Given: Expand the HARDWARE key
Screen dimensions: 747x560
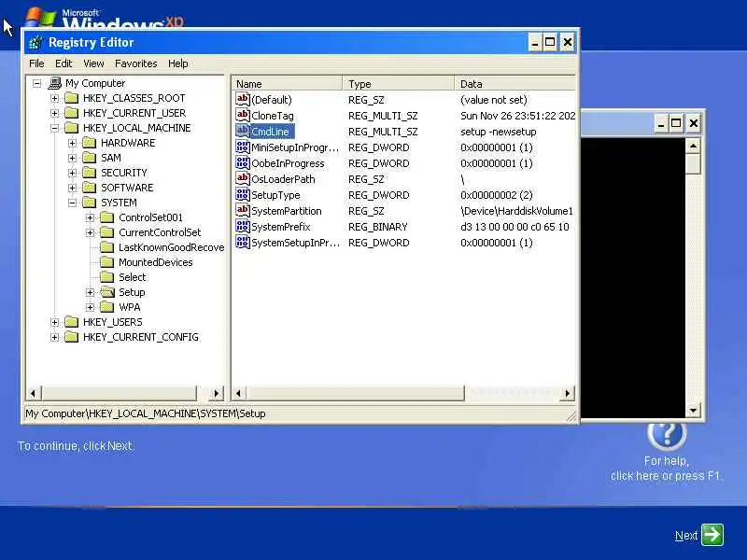Looking at the screenshot, I should click(x=72, y=143).
